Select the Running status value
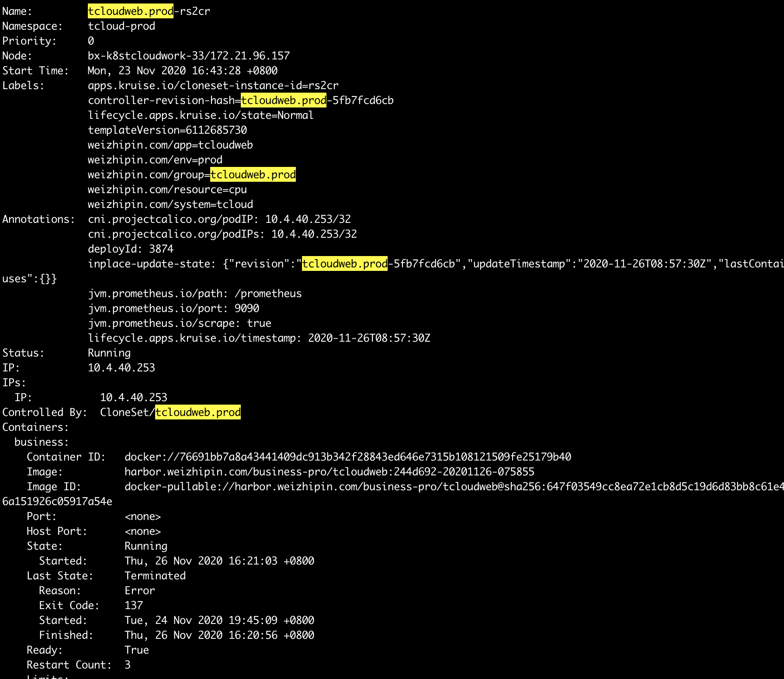The height and width of the screenshot is (679, 784). (109, 353)
